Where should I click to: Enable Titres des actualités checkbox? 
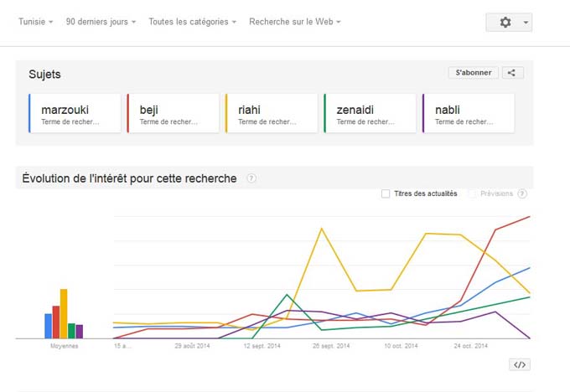coord(386,193)
